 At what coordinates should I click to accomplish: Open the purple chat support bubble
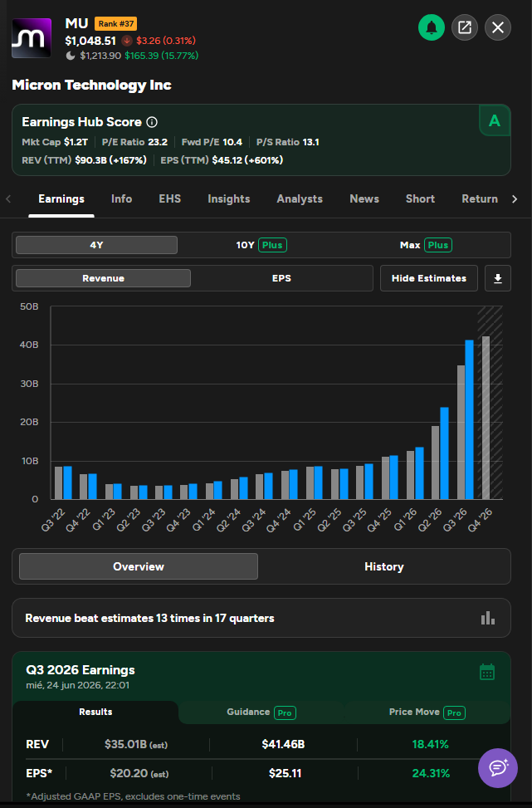497,768
